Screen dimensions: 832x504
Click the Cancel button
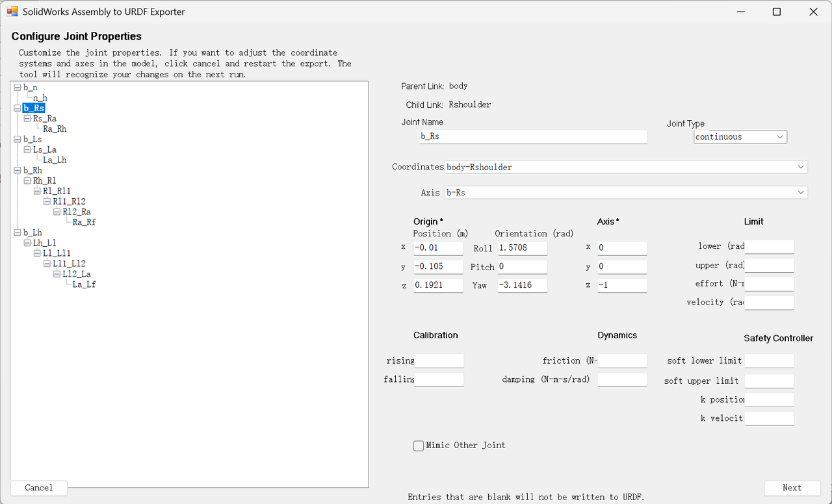(x=39, y=488)
